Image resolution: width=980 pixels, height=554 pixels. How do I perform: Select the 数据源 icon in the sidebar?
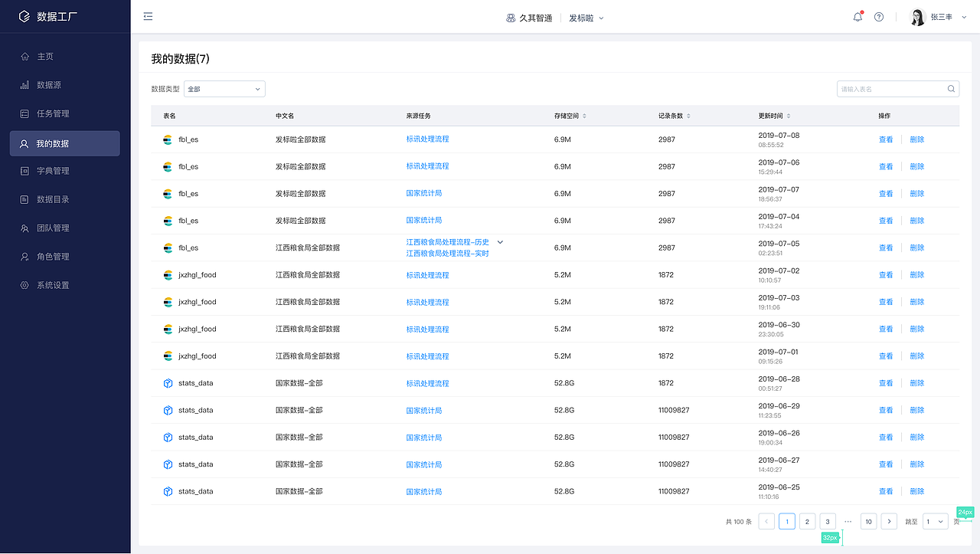click(31, 84)
